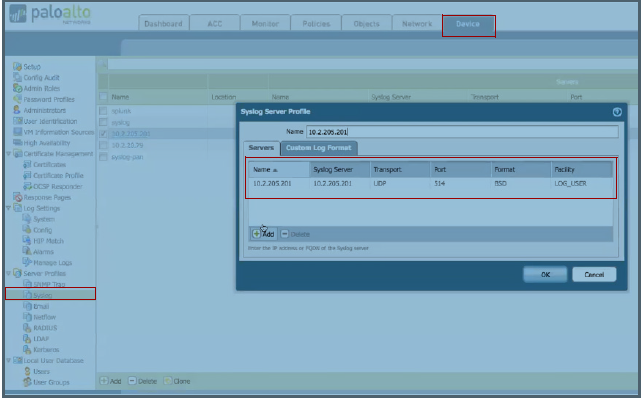This screenshot has width=642, height=399.
Task: Open the Response Pages icon
Action: click(17, 197)
